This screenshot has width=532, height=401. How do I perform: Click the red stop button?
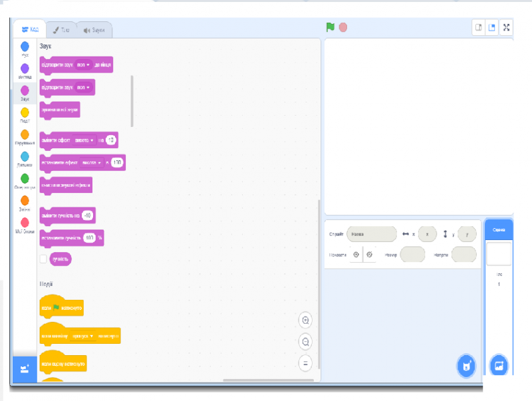[343, 27]
